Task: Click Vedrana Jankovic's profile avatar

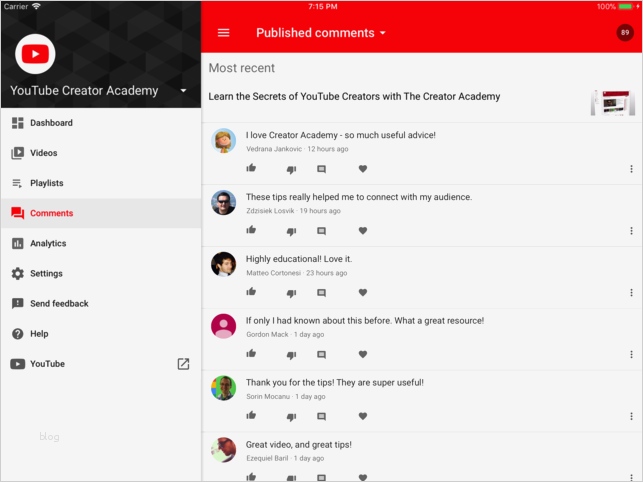Action: point(223,141)
